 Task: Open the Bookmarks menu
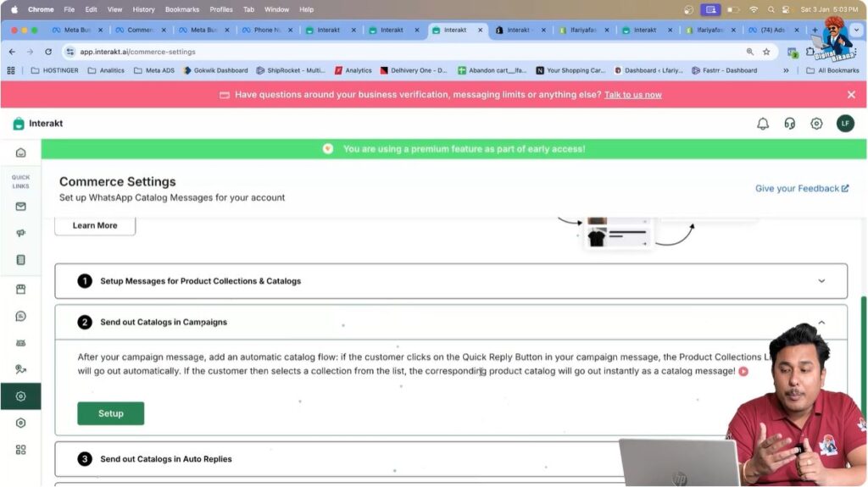pyautogui.click(x=182, y=9)
